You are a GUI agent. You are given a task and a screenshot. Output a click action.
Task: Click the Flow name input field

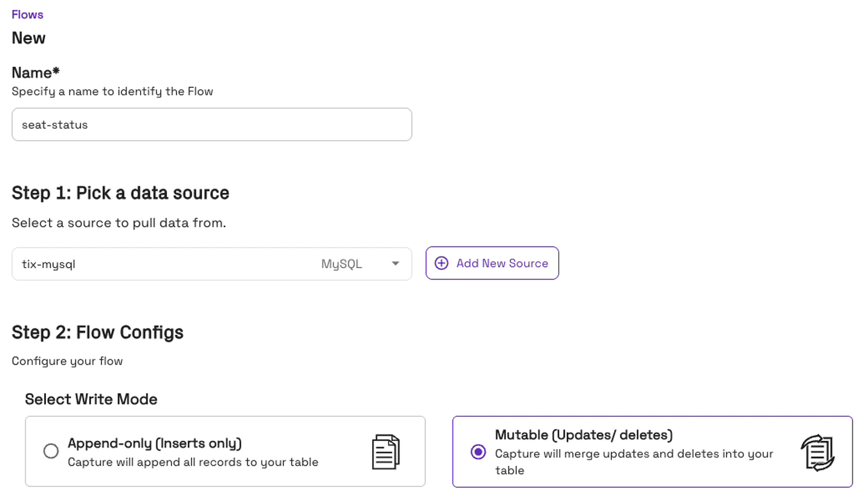click(212, 124)
